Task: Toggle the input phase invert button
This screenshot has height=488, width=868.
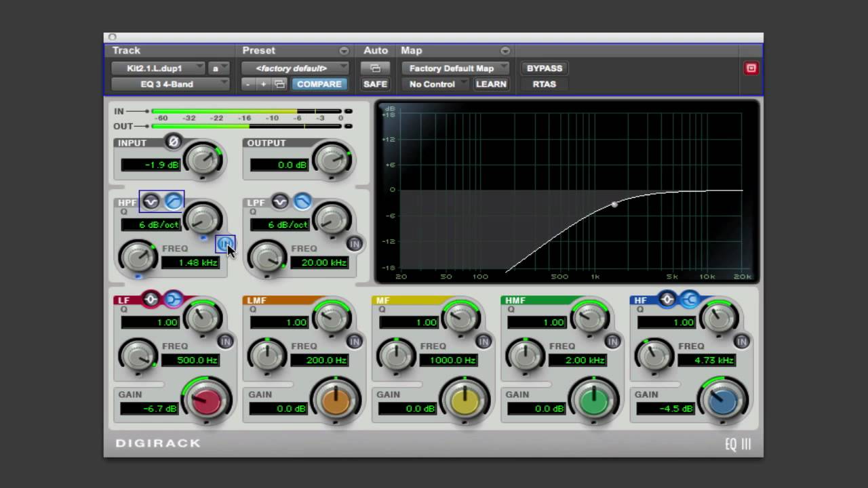Action: [x=173, y=142]
